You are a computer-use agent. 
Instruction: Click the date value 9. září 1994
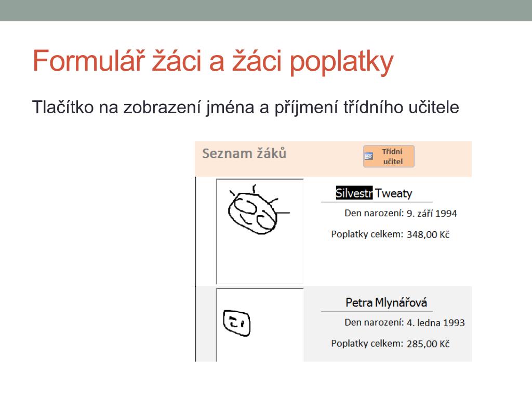(x=432, y=214)
